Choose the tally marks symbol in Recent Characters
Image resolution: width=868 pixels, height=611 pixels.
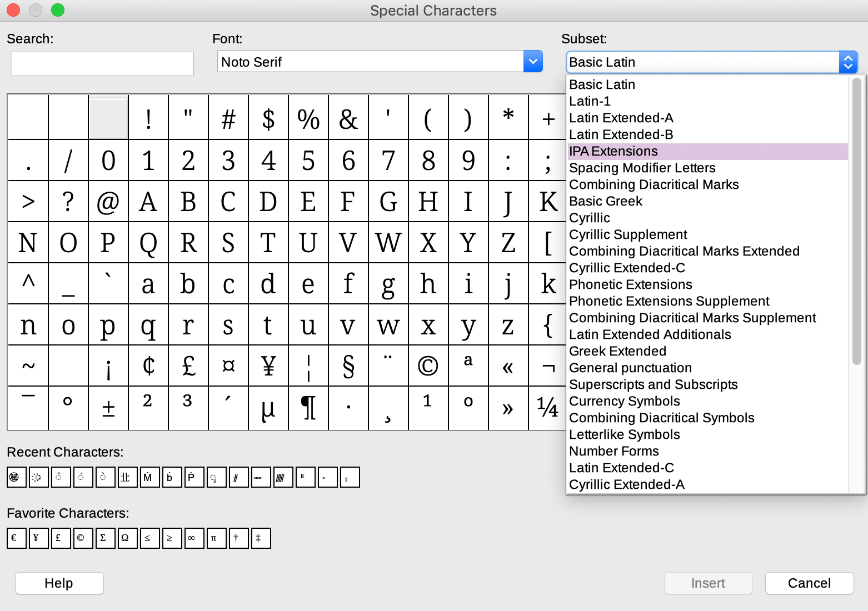[x=283, y=477]
